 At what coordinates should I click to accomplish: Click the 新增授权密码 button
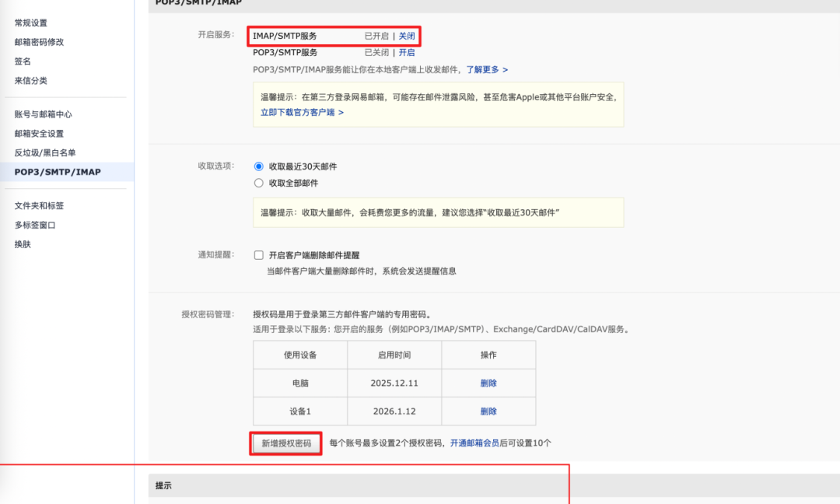tap(286, 443)
